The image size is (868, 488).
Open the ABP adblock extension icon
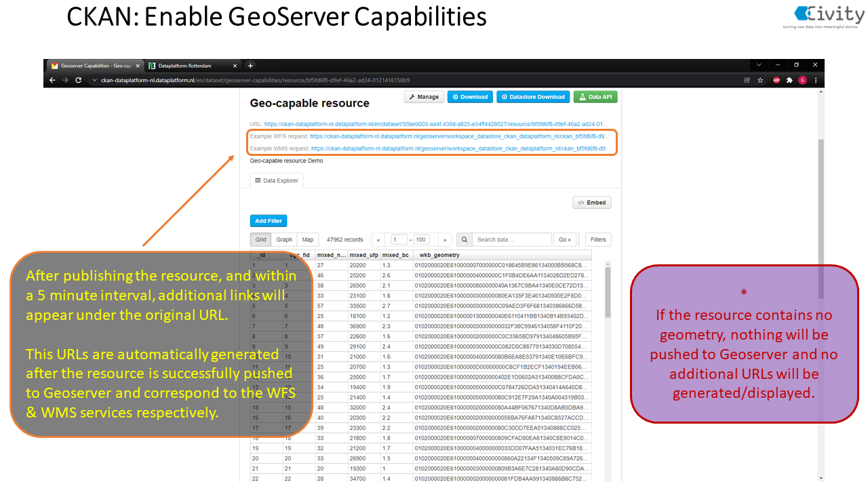(x=776, y=80)
